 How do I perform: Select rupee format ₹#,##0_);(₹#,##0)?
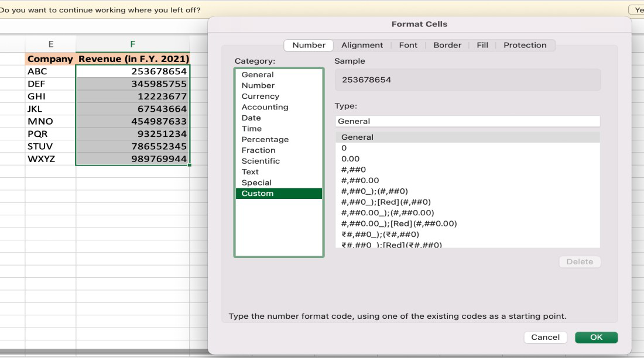[467, 235]
